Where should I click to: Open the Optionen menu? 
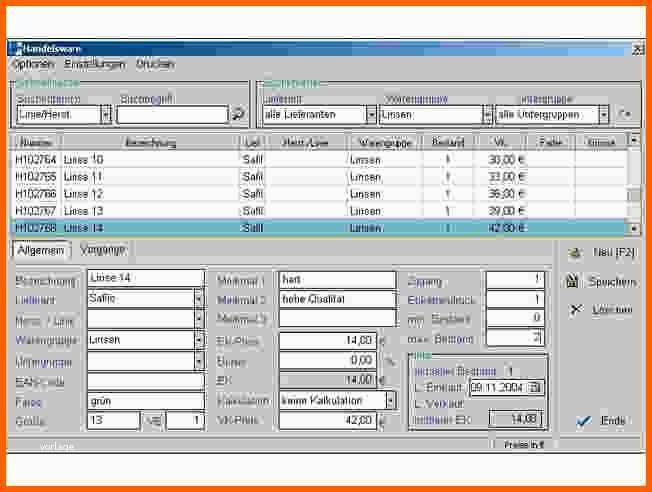point(33,64)
